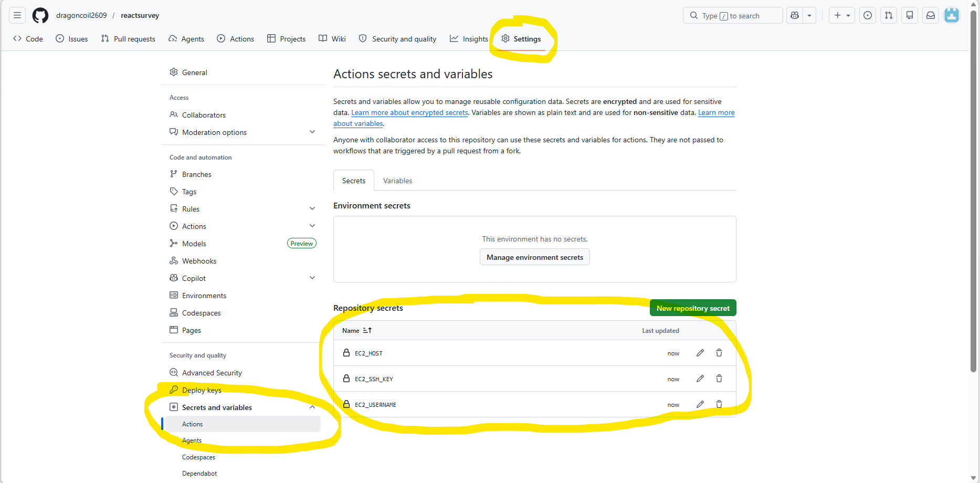Open the pull requests icon in the top bar

point(889,15)
